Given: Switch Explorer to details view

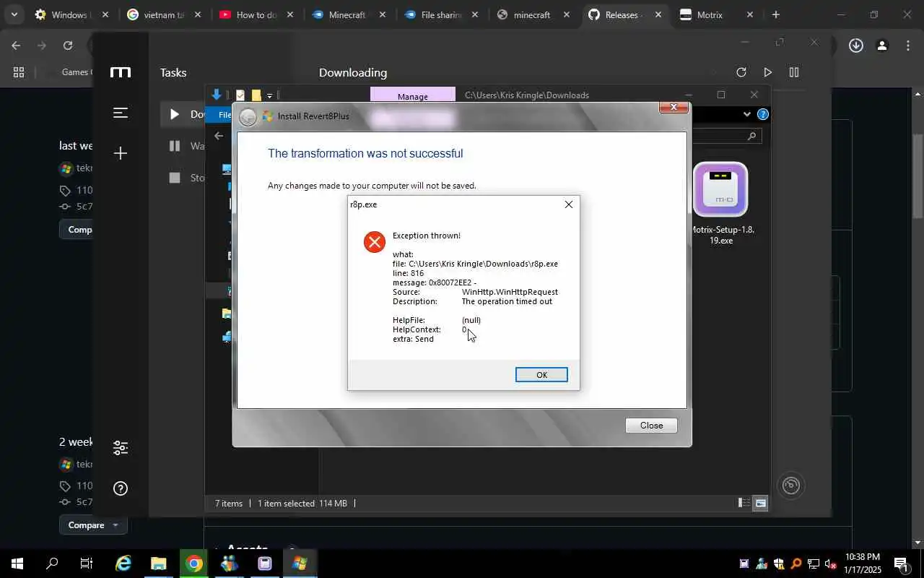Looking at the screenshot, I should click(744, 503).
